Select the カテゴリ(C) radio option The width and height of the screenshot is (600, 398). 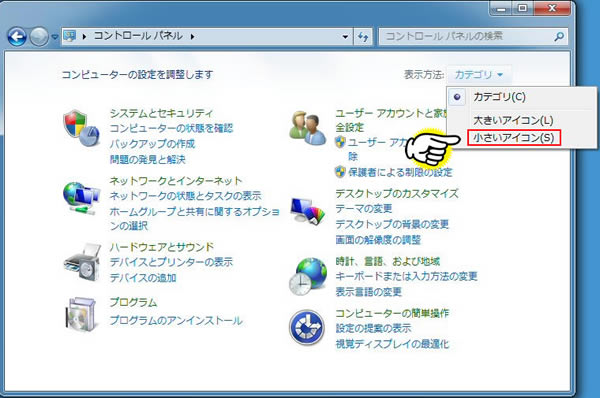point(499,97)
